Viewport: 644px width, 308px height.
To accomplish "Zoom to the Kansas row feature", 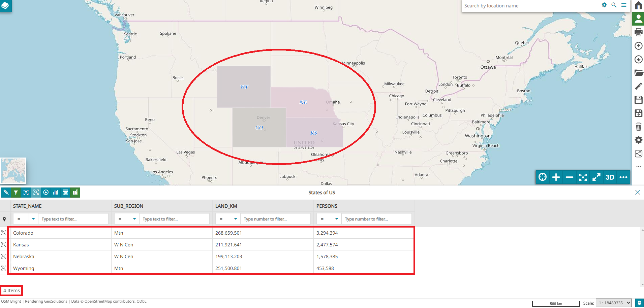I will [x=4, y=245].
